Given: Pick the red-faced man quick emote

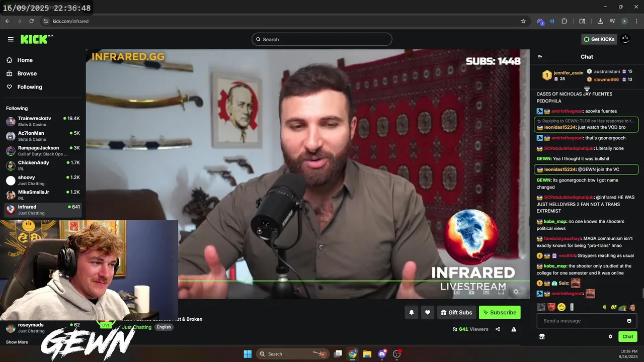Looking at the screenshot, I should (x=551, y=307).
